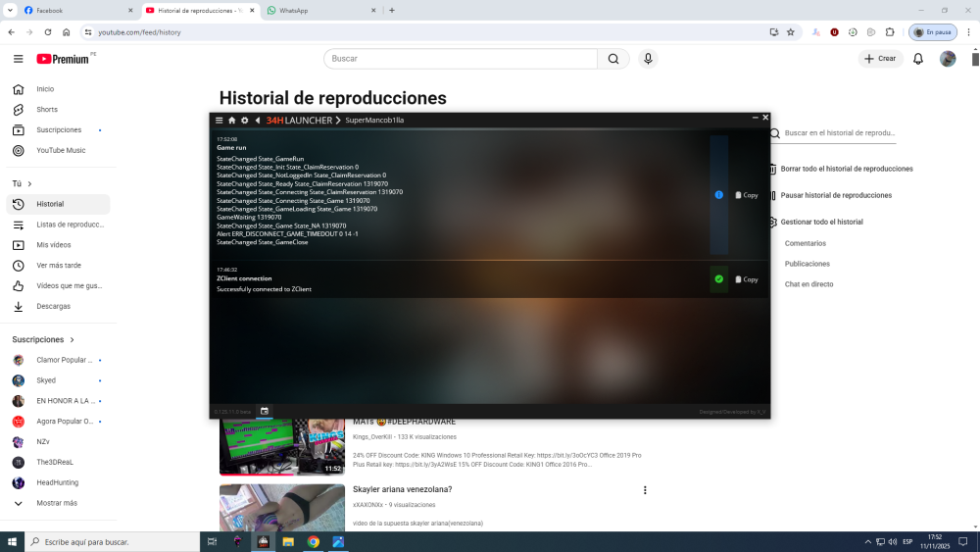980x552 pixels.
Task: Expand the Suscripciones section header
Action: click(43, 339)
